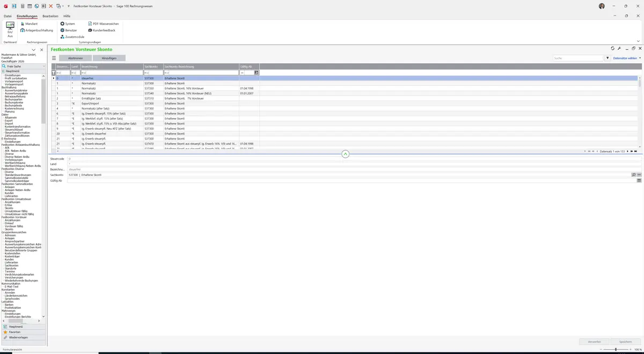Viewport: 644px width, 354px height.
Task: Open the search filter dropdown arrow
Action: [608, 58]
